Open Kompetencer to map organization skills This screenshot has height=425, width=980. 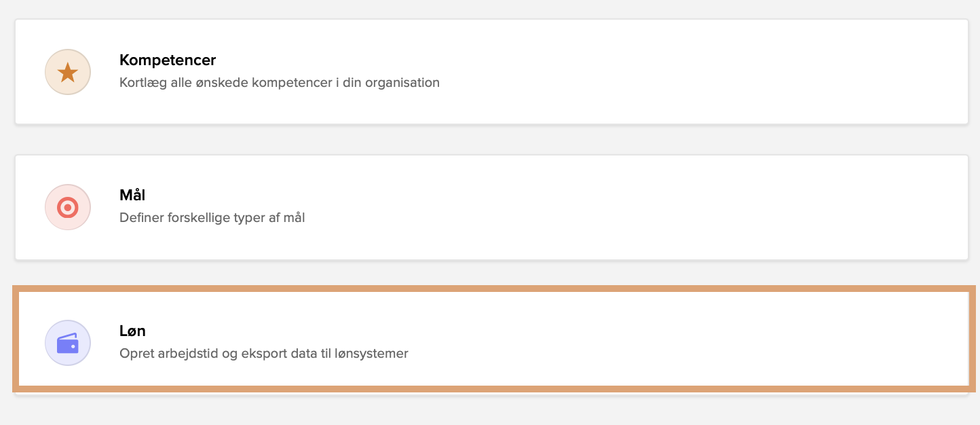(490, 71)
